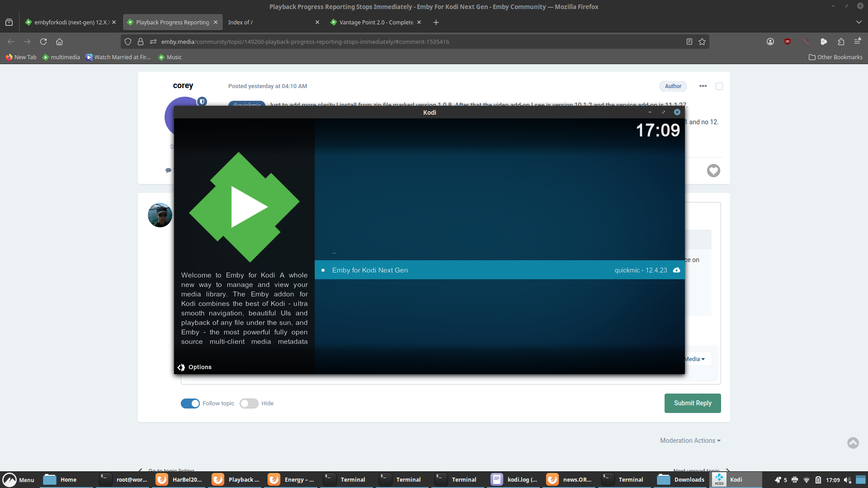Switch to HarBel20... Firefox taskbar item
868x488 pixels.
tap(179, 480)
